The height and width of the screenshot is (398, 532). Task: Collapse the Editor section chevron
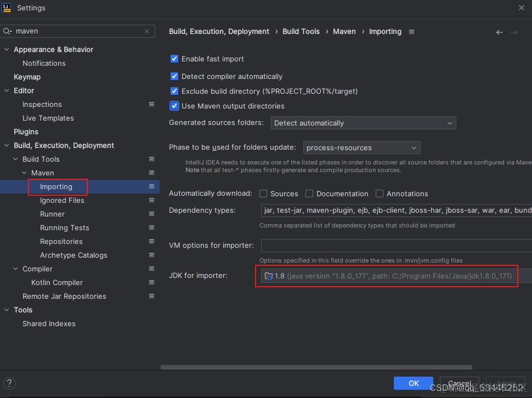pos(7,90)
